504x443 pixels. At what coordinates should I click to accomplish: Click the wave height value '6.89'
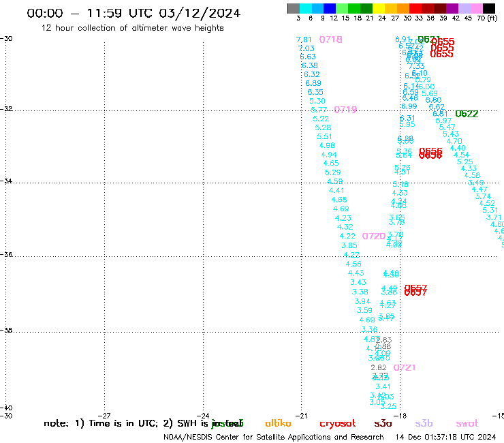coord(313,83)
